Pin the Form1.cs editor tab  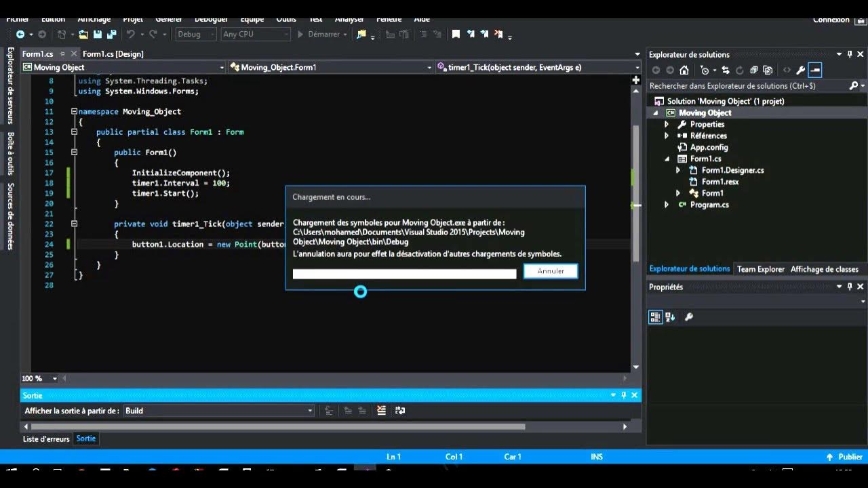62,54
